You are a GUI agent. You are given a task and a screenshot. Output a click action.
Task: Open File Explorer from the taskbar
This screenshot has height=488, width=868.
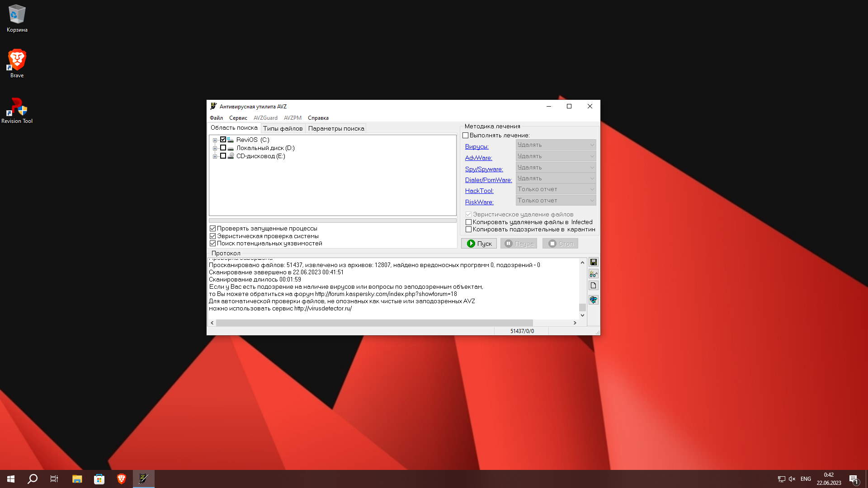pos(77,479)
